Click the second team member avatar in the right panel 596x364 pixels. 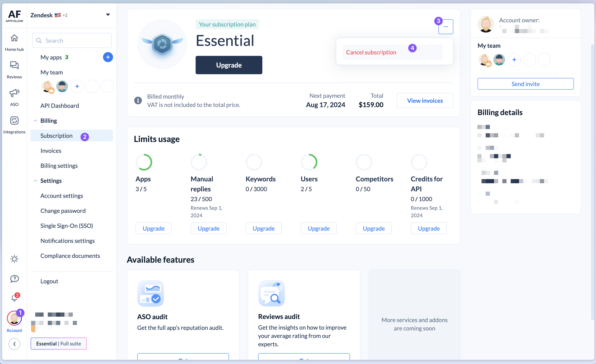pyautogui.click(x=499, y=60)
